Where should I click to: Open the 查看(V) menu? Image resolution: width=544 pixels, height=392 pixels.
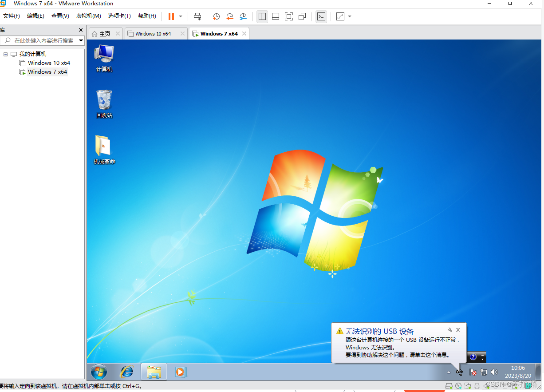point(60,16)
